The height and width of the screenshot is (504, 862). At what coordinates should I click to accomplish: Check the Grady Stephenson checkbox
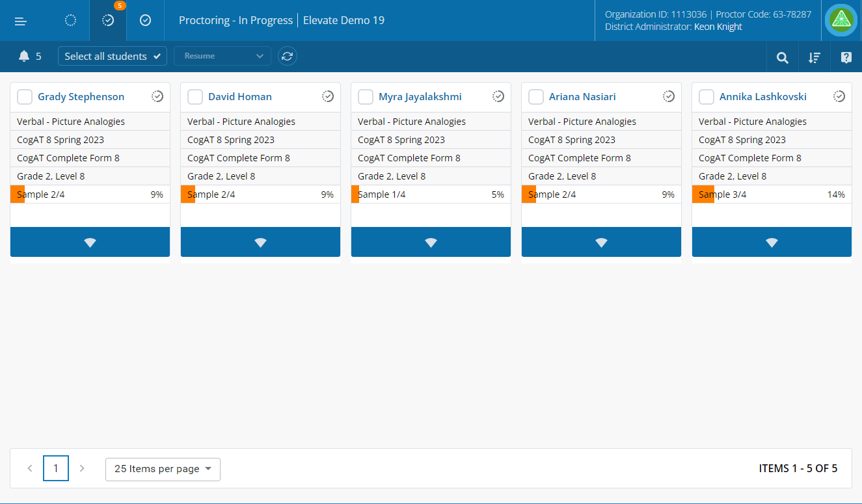[25, 97]
